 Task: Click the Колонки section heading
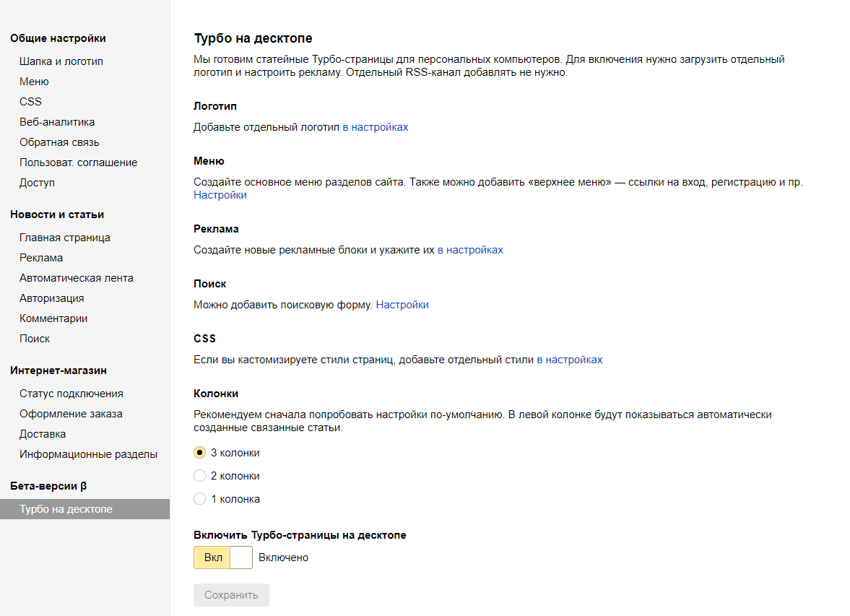click(216, 394)
